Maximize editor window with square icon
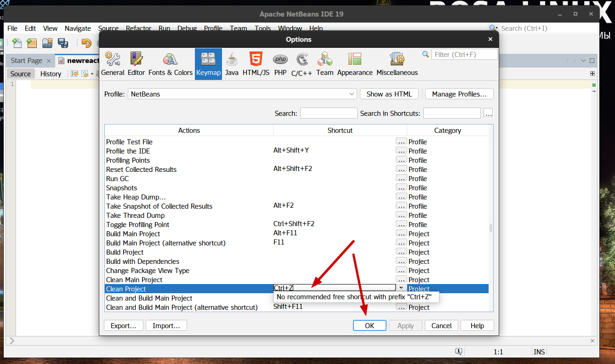Screen dimensions: 615x364 pyautogui.click(x=592, y=61)
